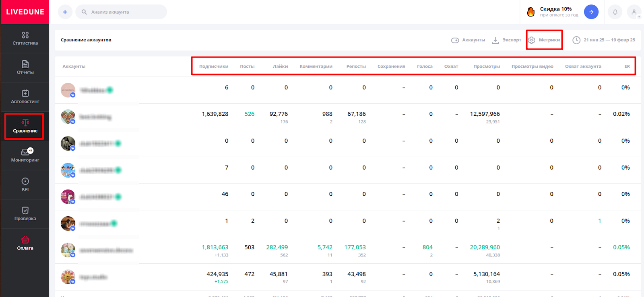Sort by Голоса column header
The width and height of the screenshot is (644, 297).
pyautogui.click(x=425, y=66)
